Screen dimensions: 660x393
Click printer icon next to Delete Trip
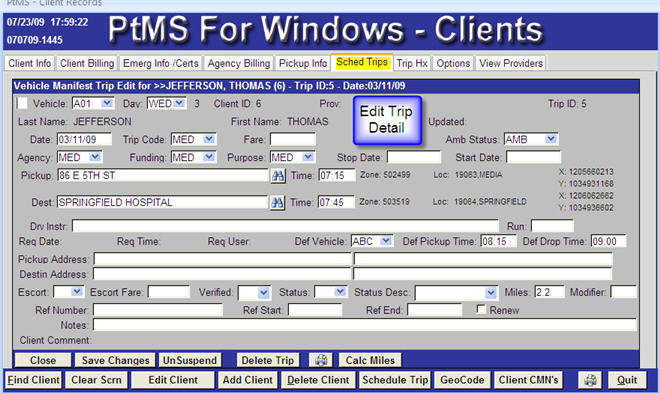(321, 360)
